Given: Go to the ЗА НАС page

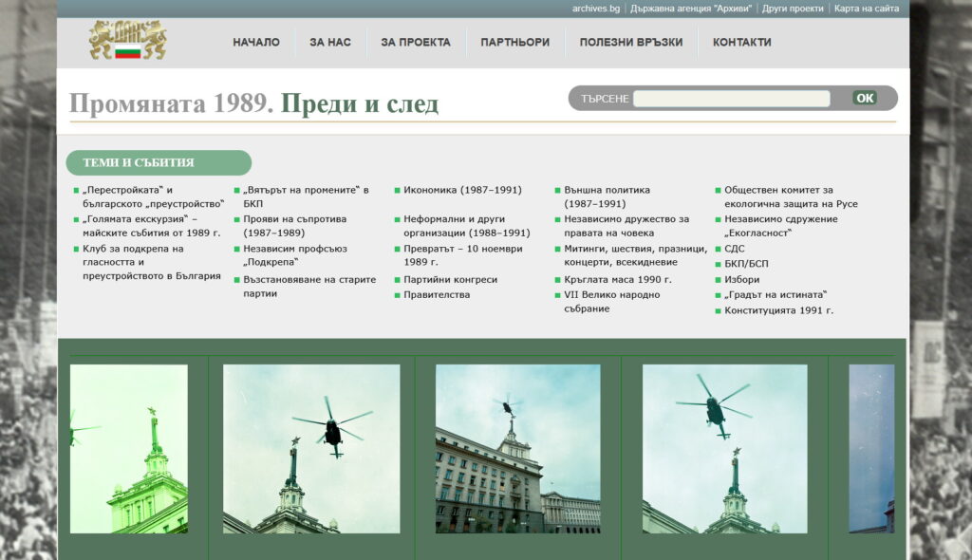Looking at the screenshot, I should [330, 43].
